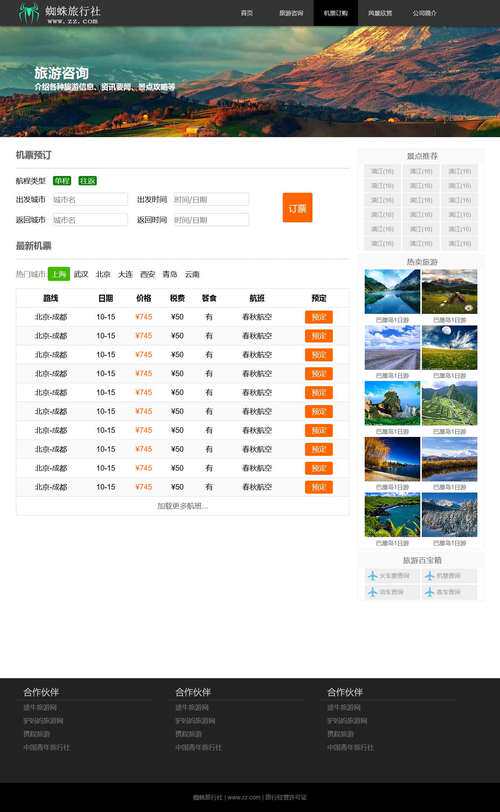Select 青岛 hot city tab

pos(170,274)
